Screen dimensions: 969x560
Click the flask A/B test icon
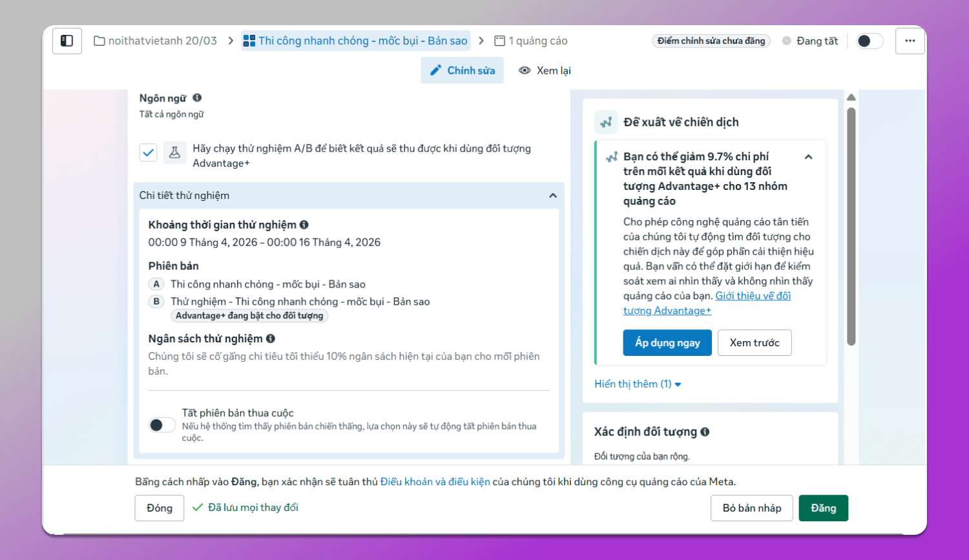click(174, 153)
